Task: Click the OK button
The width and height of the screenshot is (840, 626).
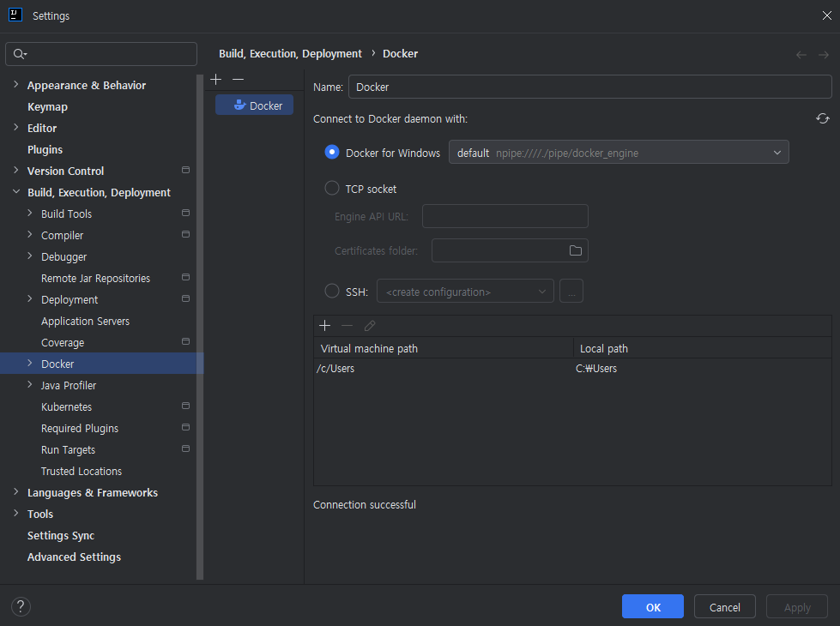Action: click(x=653, y=607)
